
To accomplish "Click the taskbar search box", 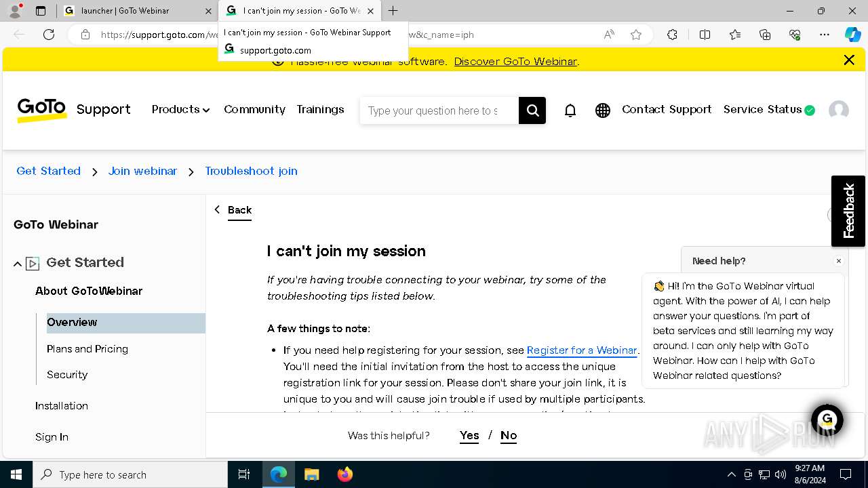I will pyautogui.click(x=130, y=474).
